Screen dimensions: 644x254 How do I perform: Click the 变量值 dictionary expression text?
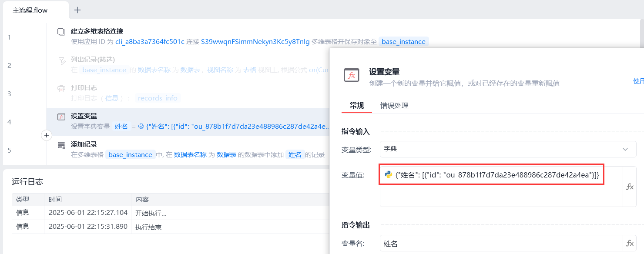point(497,174)
